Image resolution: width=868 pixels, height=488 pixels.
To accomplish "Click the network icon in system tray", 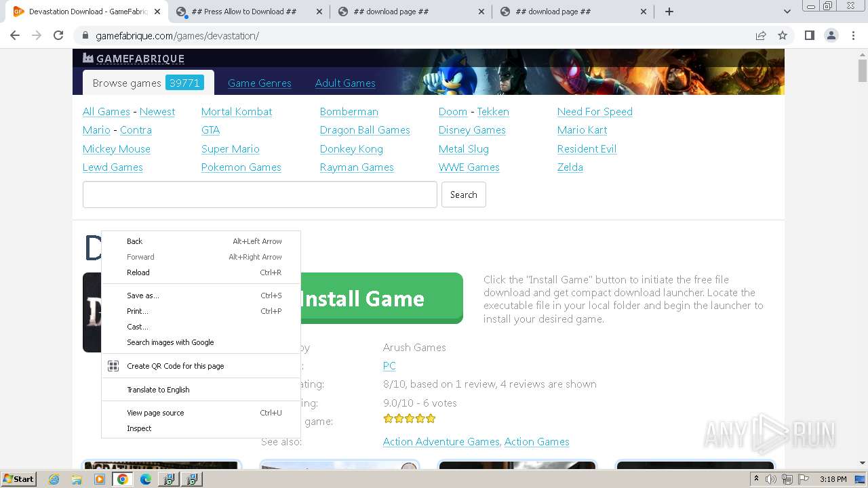I will click(787, 479).
